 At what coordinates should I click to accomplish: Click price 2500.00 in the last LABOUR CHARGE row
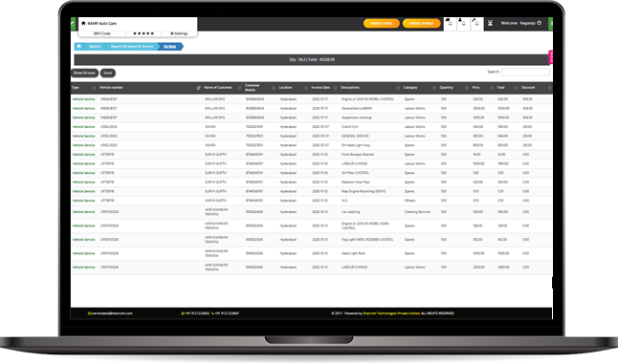click(478, 268)
